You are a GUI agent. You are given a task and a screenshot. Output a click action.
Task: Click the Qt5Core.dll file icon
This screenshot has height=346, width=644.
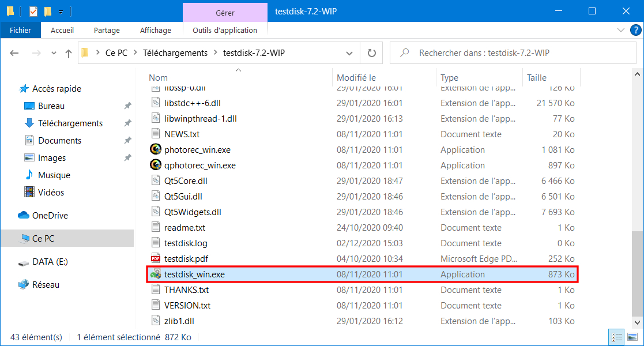[156, 181]
